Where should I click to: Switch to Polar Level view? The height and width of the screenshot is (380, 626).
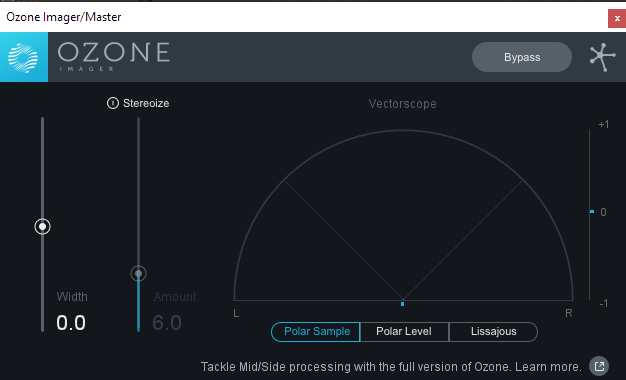(x=404, y=332)
